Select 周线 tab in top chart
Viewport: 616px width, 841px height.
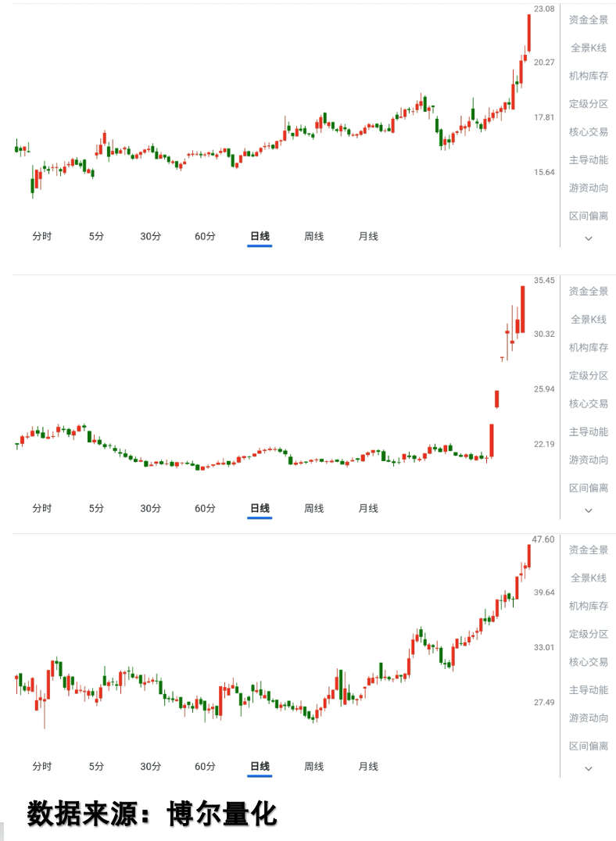[313, 236]
